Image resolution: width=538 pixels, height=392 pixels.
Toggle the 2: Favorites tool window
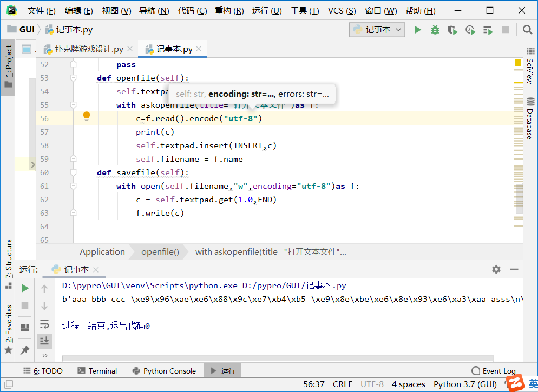pyautogui.click(x=8, y=329)
